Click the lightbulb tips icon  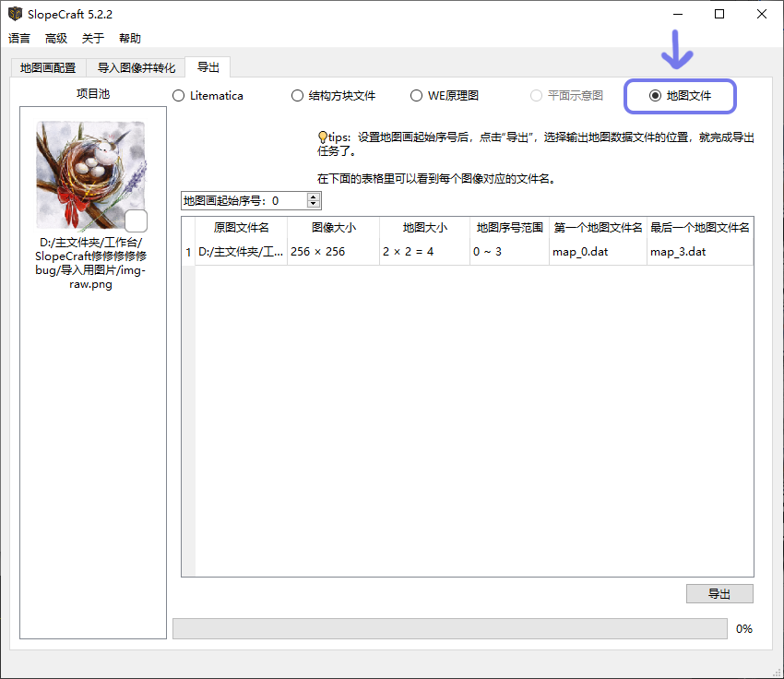coord(322,137)
